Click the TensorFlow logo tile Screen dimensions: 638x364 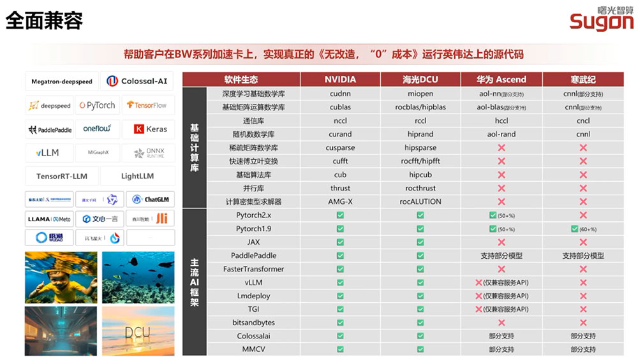(148, 105)
